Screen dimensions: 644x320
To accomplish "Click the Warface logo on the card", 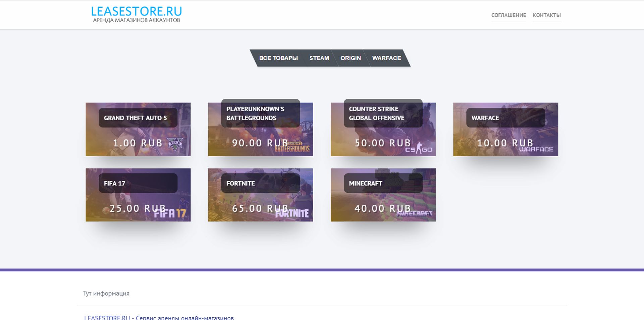I will click(536, 149).
